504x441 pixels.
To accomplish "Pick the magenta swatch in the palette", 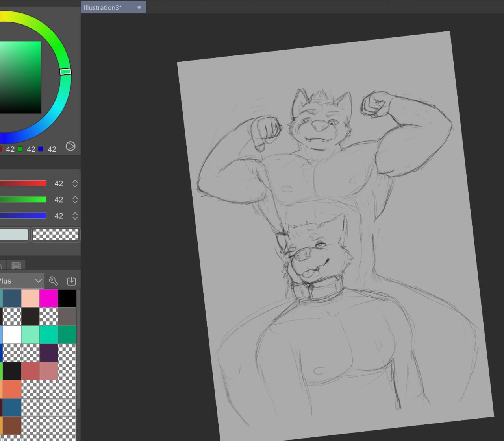I will point(49,298).
